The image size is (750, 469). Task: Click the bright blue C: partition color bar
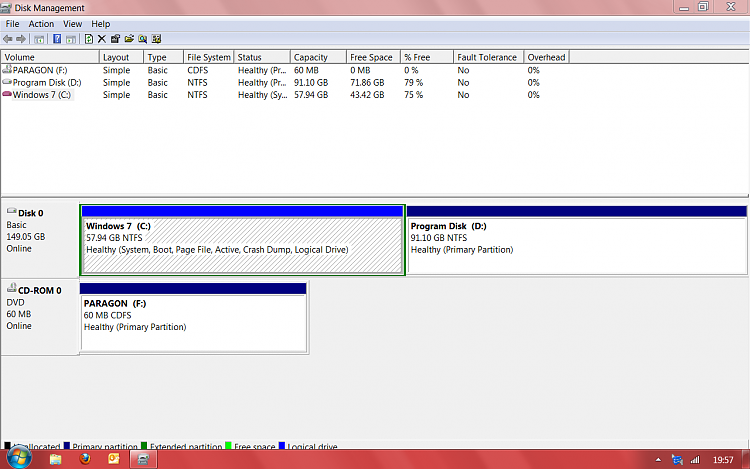coord(243,211)
